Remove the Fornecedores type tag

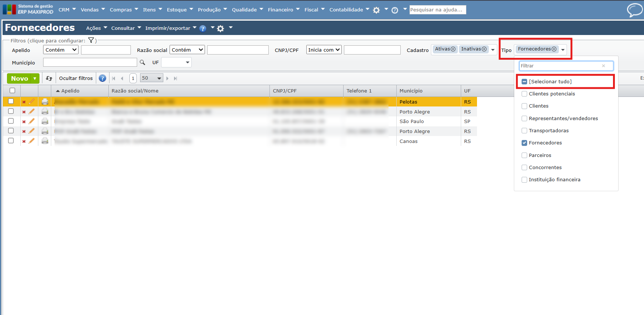(554, 49)
